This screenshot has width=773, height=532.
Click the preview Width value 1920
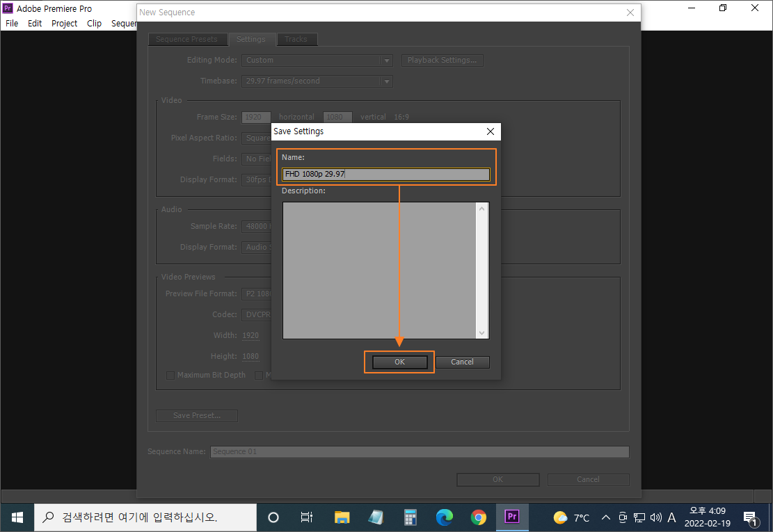coord(250,335)
